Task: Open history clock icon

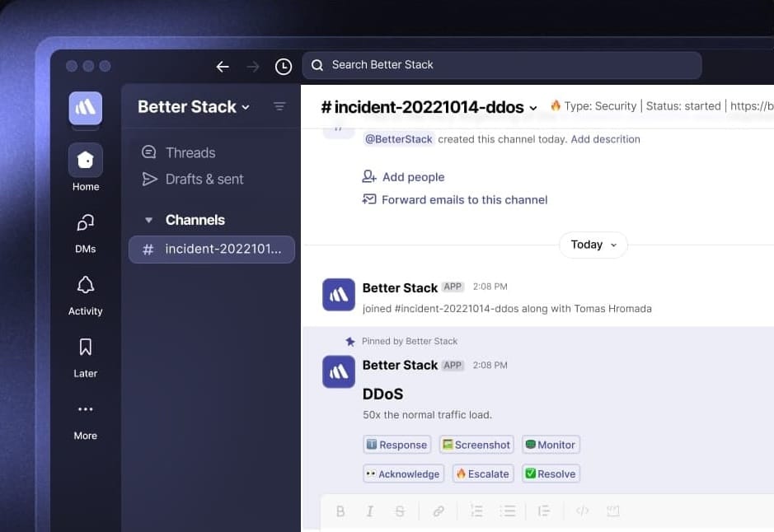Action: coord(284,67)
